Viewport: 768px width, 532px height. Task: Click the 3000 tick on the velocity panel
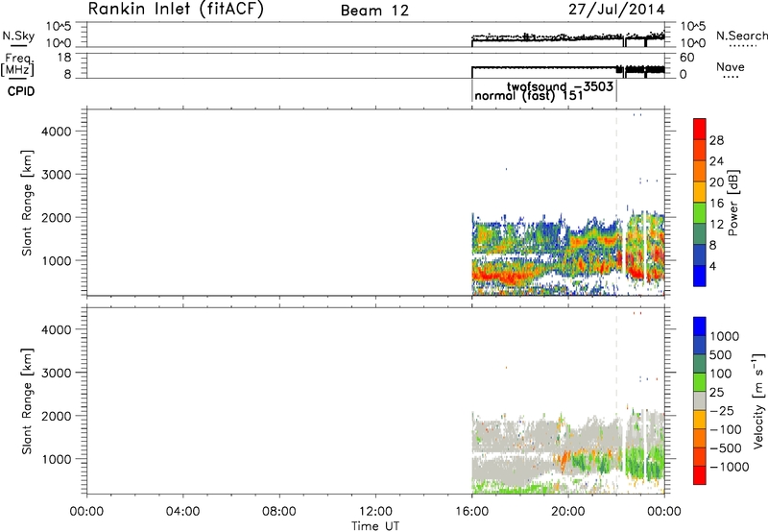click(57, 373)
